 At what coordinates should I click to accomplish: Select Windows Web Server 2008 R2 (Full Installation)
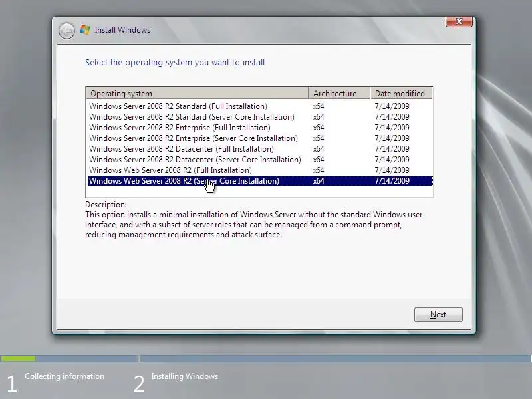(260, 170)
